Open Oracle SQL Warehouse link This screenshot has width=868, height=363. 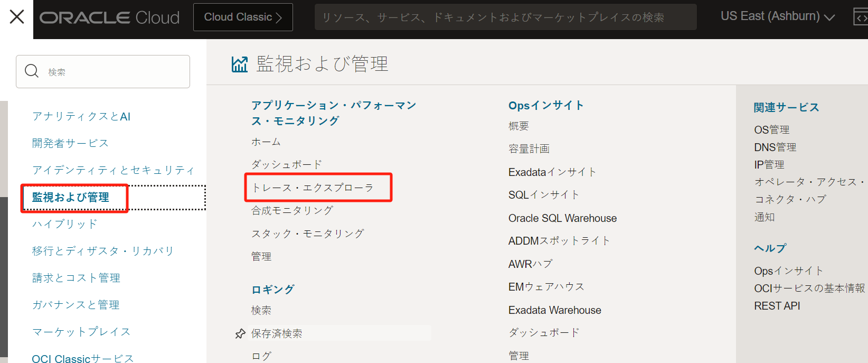click(562, 218)
